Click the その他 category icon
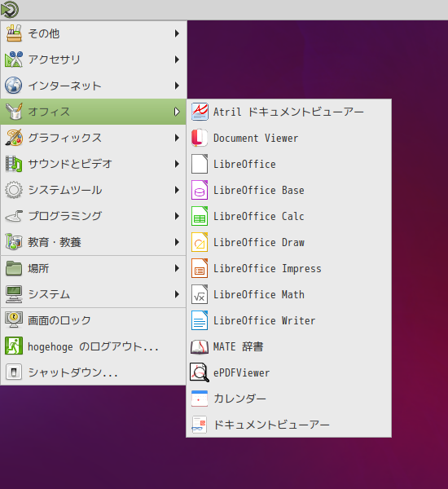Screen dimensions: 448x489 click(x=14, y=33)
